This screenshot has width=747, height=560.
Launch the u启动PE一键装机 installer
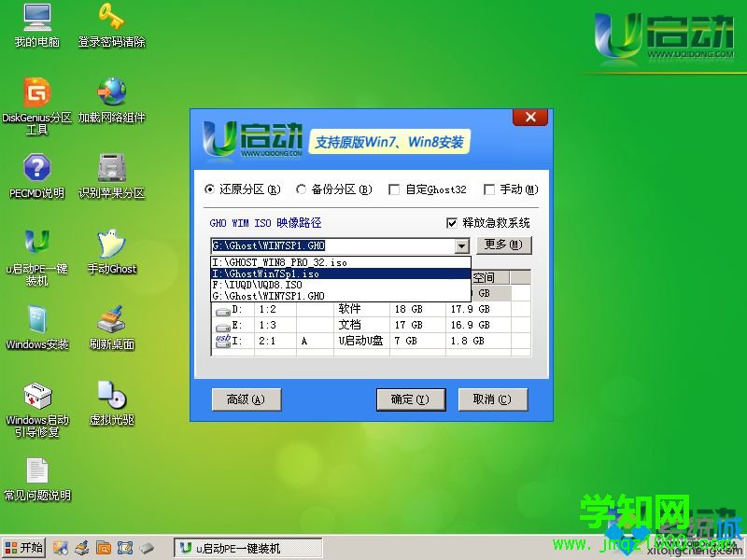click(x=35, y=250)
